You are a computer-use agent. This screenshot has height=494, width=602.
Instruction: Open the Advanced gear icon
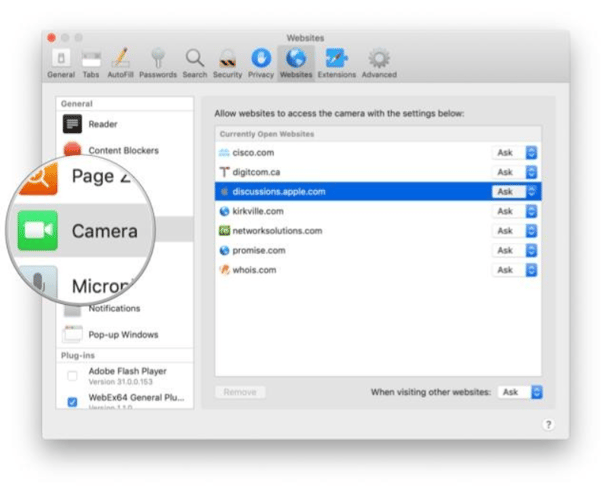379,61
